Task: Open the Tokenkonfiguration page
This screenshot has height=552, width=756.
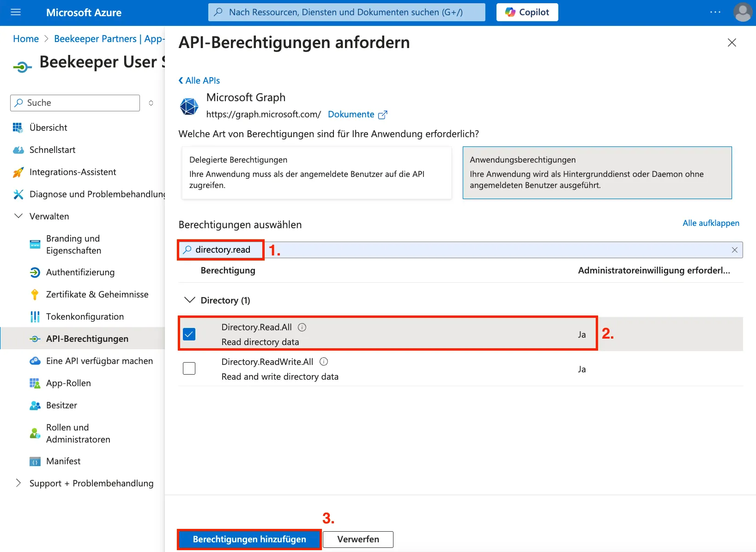Action: tap(85, 316)
